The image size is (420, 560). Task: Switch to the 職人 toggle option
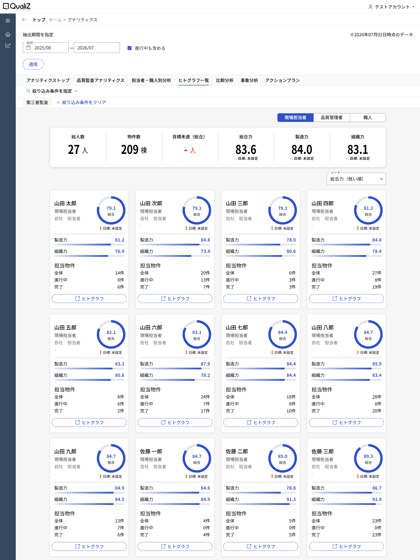(x=368, y=118)
